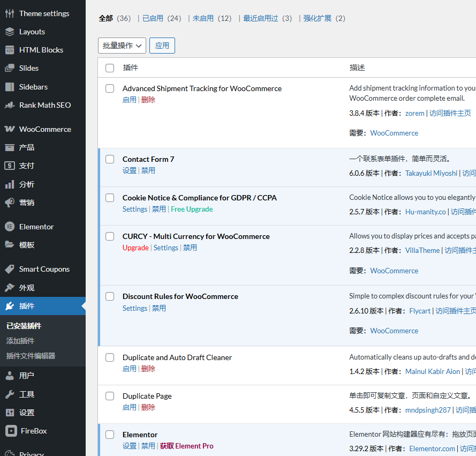Click the 插件 plug icon
This screenshot has height=456, width=476.
click(10, 306)
